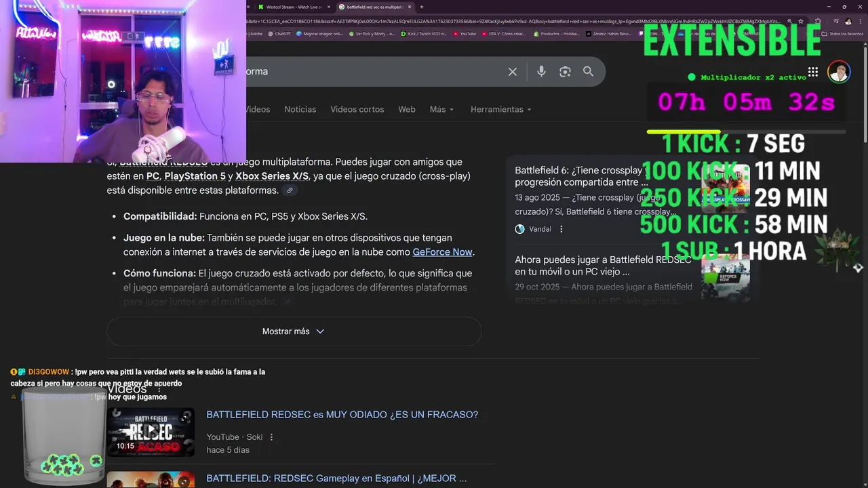Play the 10:15 REDSEC video thumbnail
This screenshot has height=488, width=868.
(x=151, y=432)
